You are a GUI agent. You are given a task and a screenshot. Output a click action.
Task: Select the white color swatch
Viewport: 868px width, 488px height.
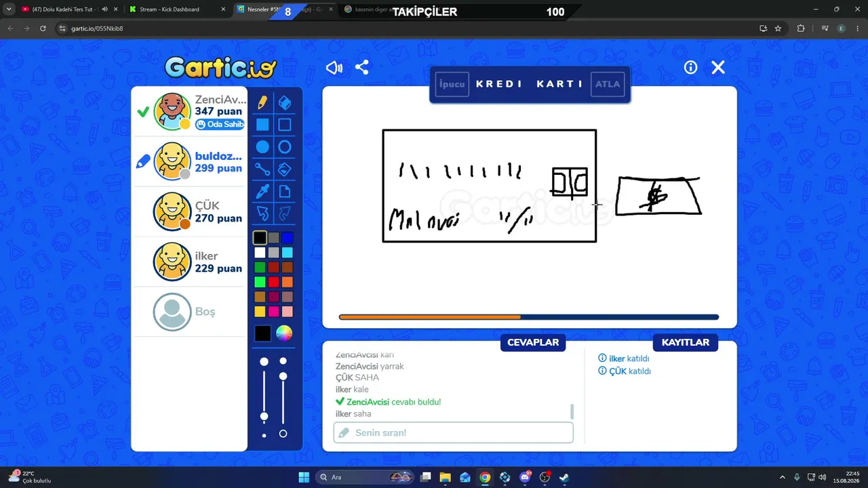[260, 253]
